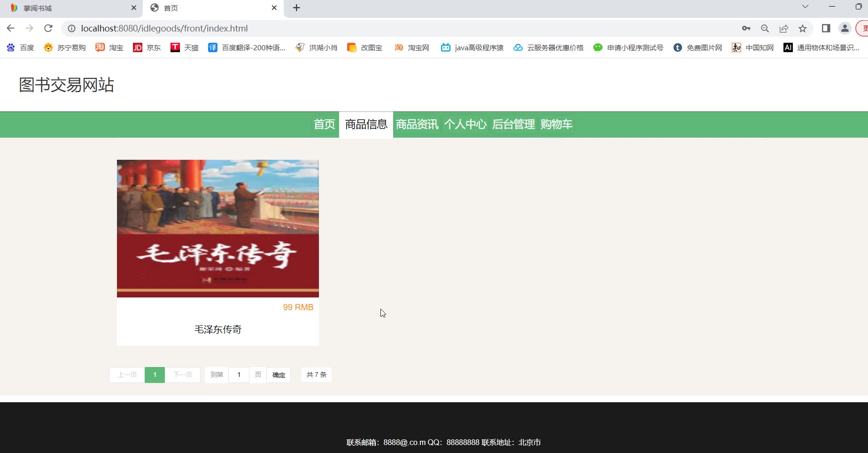Open the 苏宁易购 bookmark
Viewport: 868px width, 453px height.
coord(65,47)
